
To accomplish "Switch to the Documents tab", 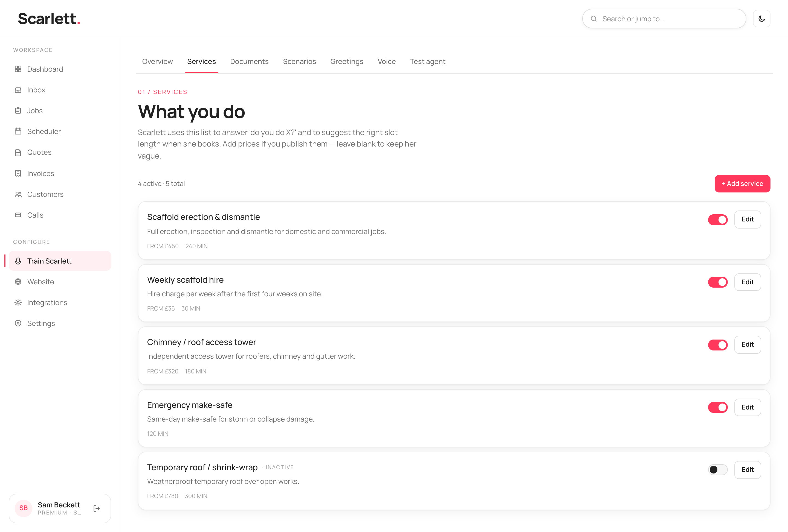I will (249, 62).
